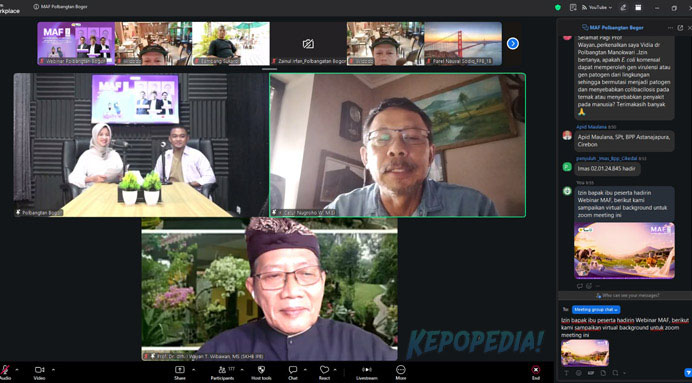692x383 pixels.
Task: Open the Participants panel
Action: pos(222,372)
